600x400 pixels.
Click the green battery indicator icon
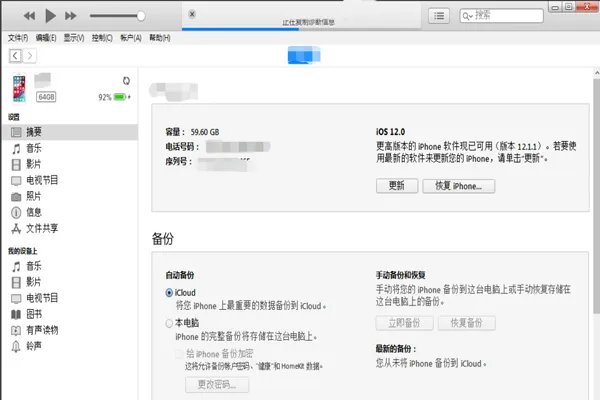coord(120,97)
